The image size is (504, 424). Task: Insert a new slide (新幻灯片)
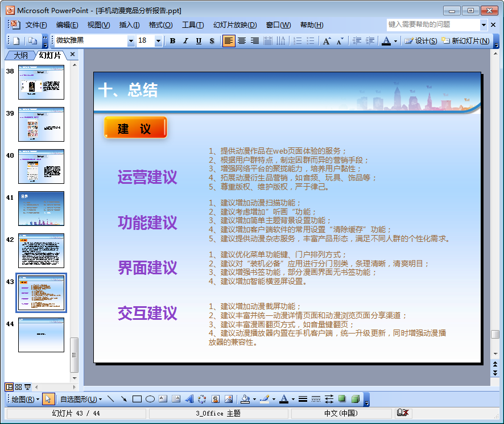(465, 41)
